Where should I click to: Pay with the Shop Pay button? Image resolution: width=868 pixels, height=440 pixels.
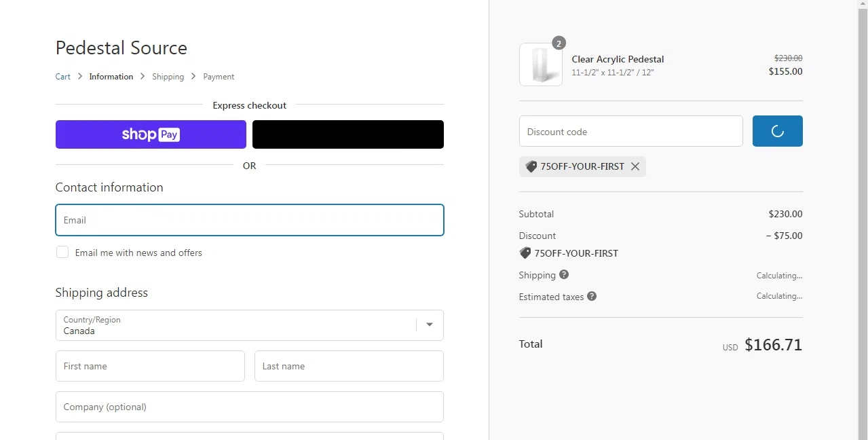(x=151, y=134)
